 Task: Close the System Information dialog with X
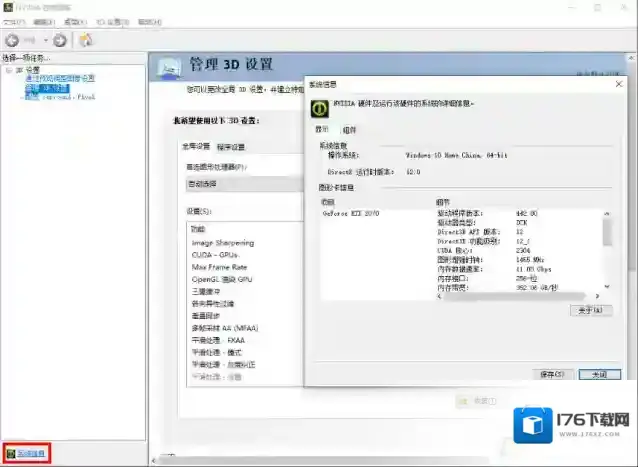(x=619, y=84)
